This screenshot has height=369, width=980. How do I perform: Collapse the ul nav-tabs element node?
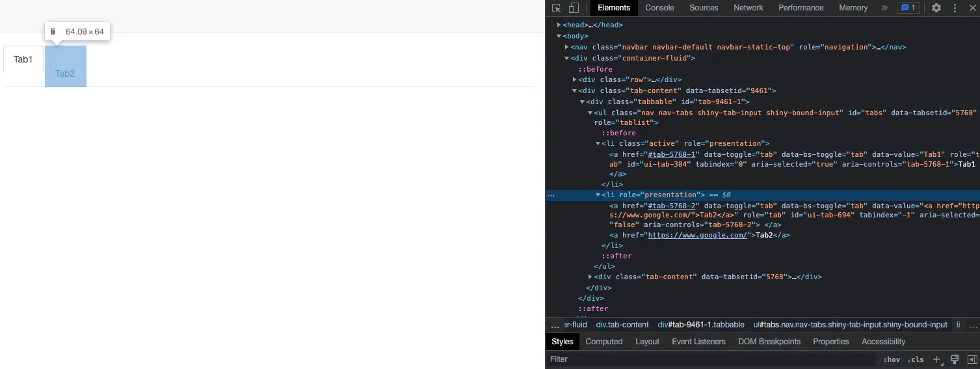point(590,113)
